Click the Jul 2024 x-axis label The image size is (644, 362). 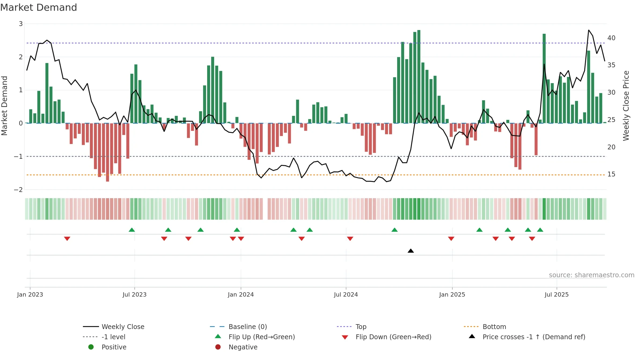coord(346,294)
